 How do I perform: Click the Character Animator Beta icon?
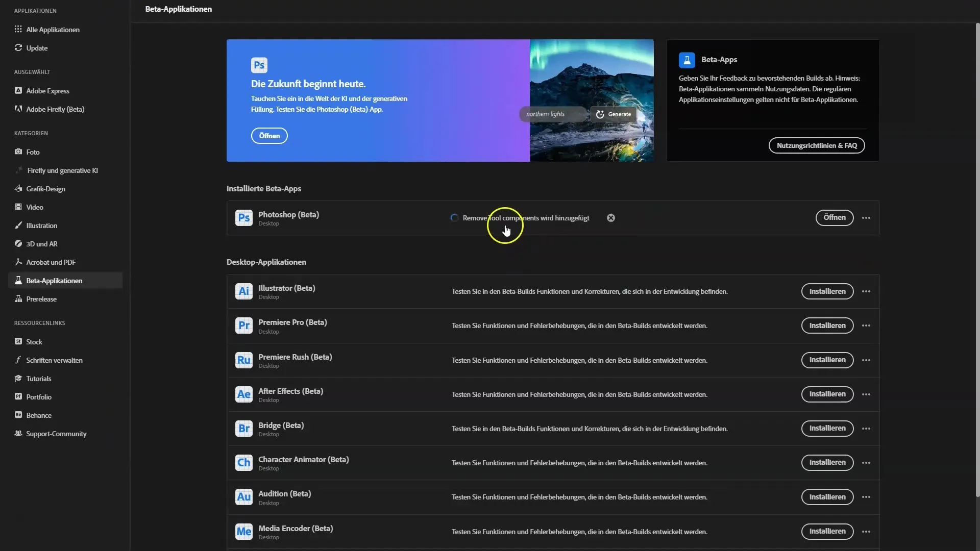243,462
